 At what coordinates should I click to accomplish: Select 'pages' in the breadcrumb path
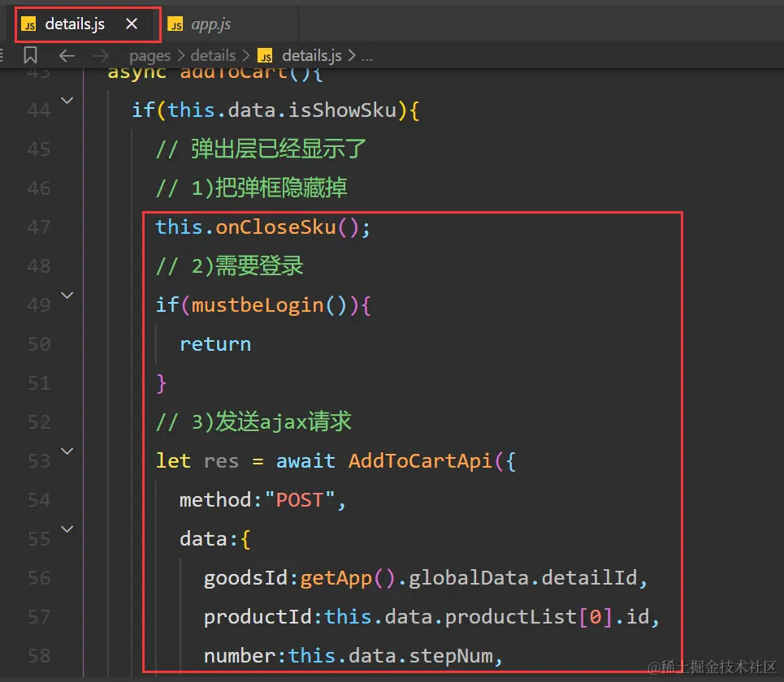pos(150,55)
